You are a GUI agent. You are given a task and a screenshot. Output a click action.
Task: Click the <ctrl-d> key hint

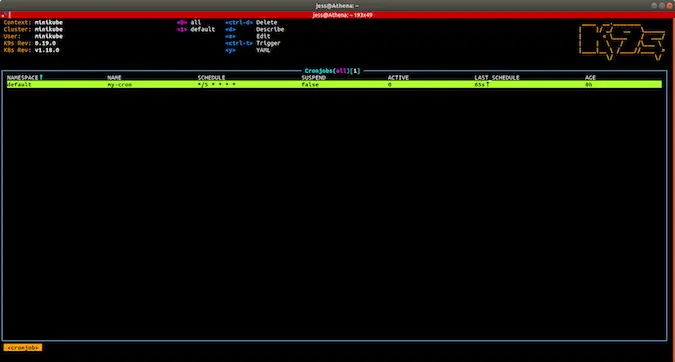click(x=239, y=22)
